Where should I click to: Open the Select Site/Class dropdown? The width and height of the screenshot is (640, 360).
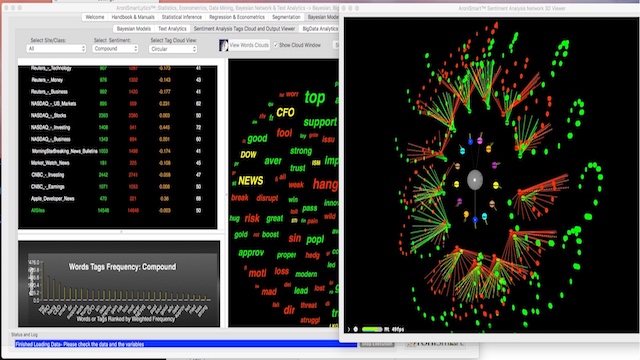[x=56, y=49]
